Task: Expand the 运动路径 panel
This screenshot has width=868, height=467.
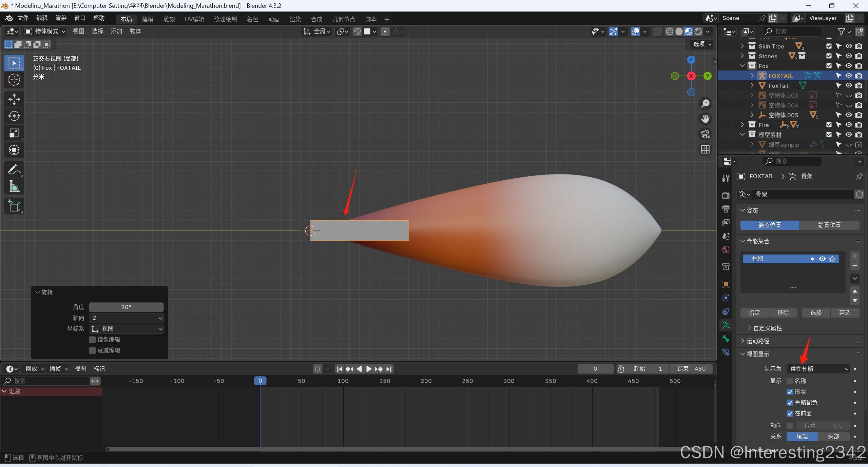Action: tap(758, 341)
